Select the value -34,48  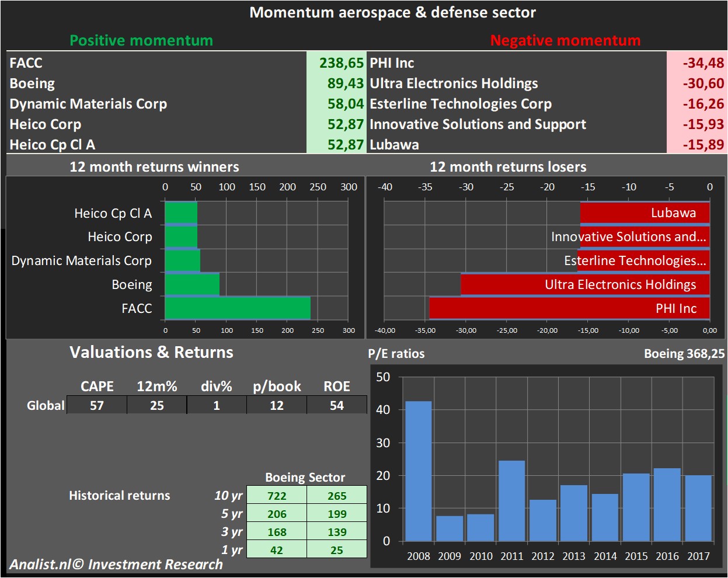[703, 62]
